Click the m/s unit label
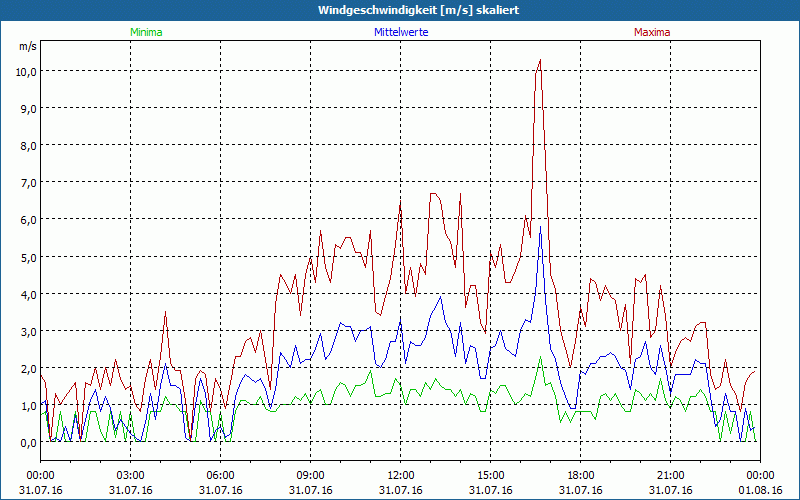 tap(28, 46)
